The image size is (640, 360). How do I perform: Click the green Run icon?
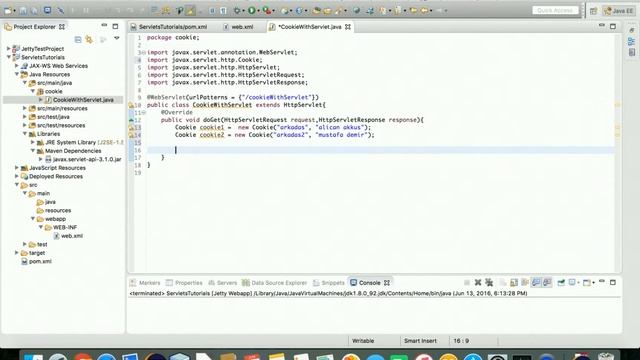[251, 11]
